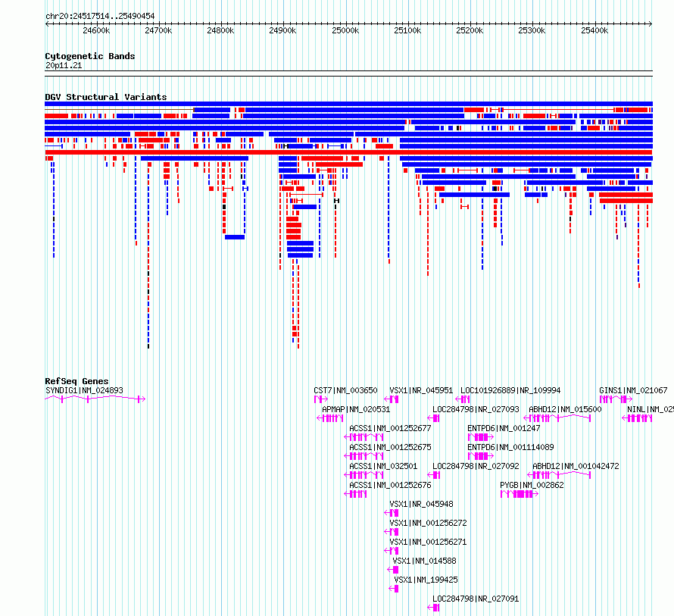Click VSX1|NR_045948 transcript label
The width and height of the screenshot is (674, 616).
pos(421,504)
